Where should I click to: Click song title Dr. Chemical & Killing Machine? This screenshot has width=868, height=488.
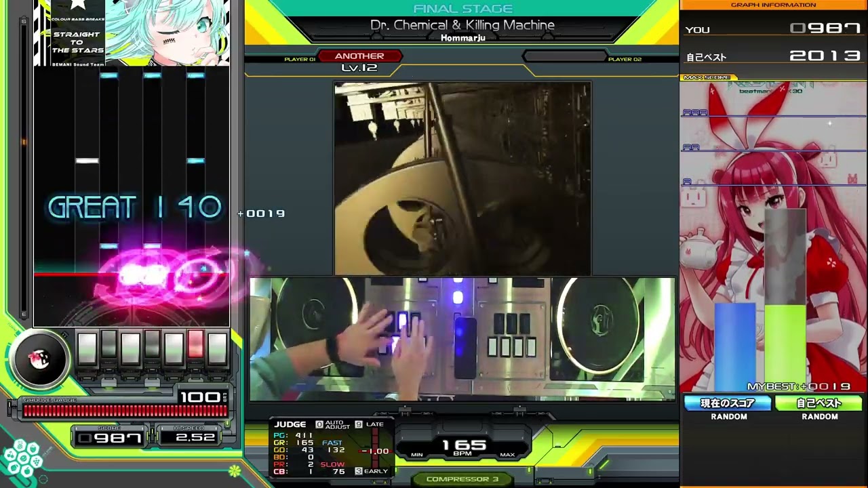[462, 25]
